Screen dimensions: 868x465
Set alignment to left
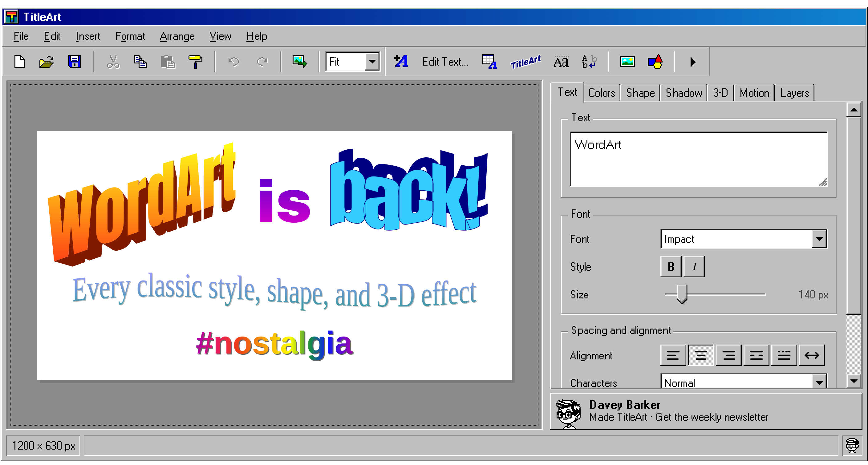pyautogui.click(x=673, y=355)
